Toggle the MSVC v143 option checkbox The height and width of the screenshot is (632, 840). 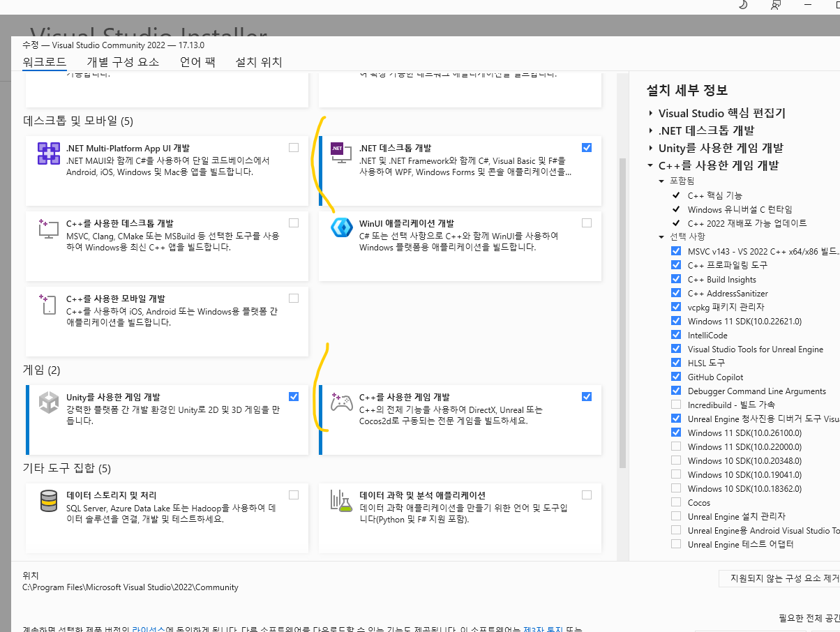coord(675,251)
